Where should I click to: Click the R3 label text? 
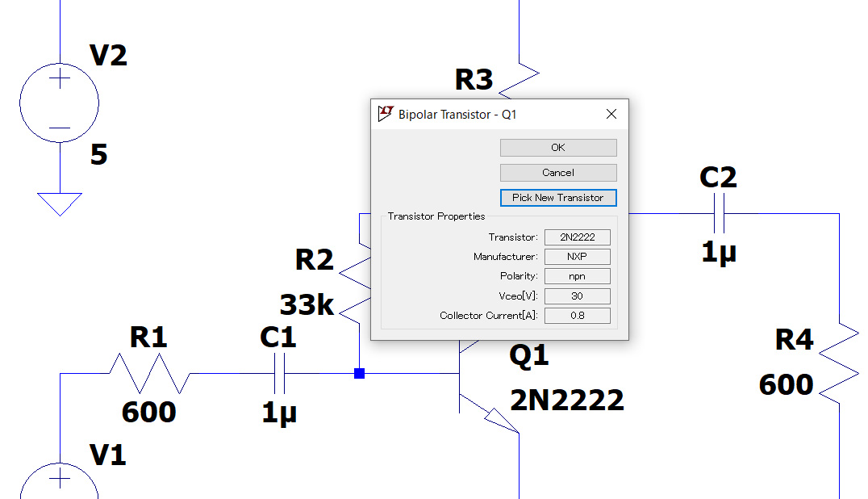[x=474, y=80]
